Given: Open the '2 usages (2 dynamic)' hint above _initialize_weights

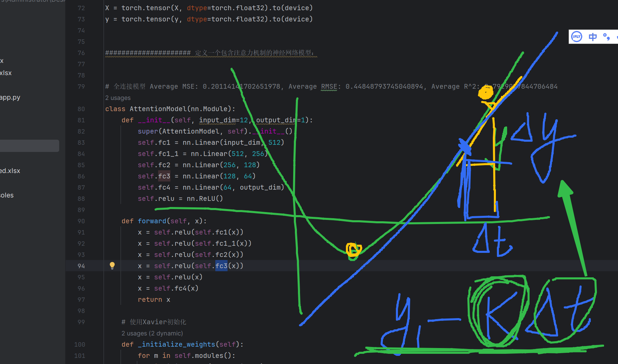Looking at the screenshot, I should tap(152, 333).
